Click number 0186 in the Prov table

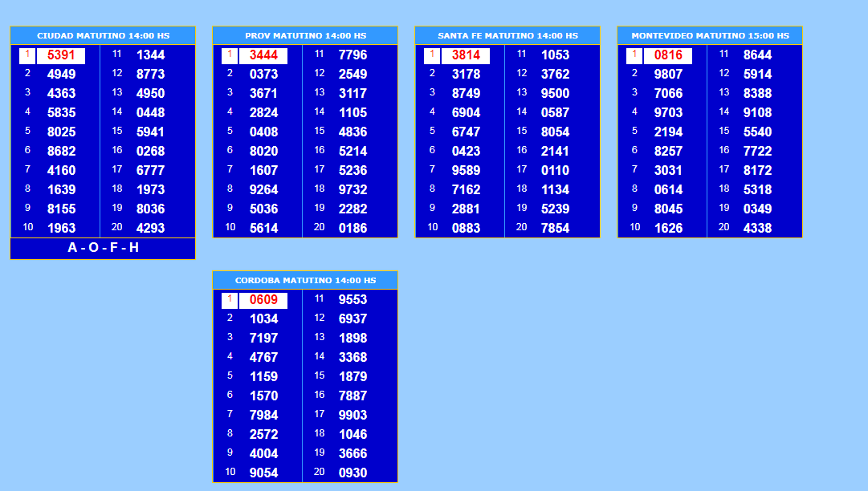click(x=352, y=228)
